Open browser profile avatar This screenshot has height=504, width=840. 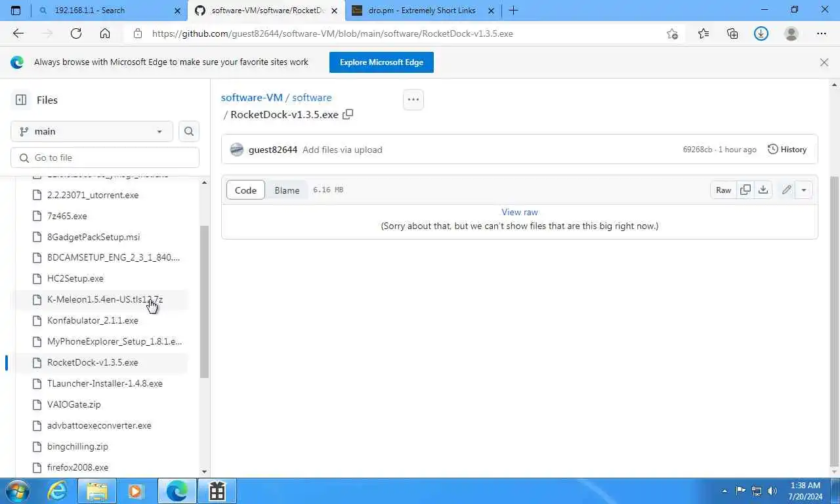(791, 33)
